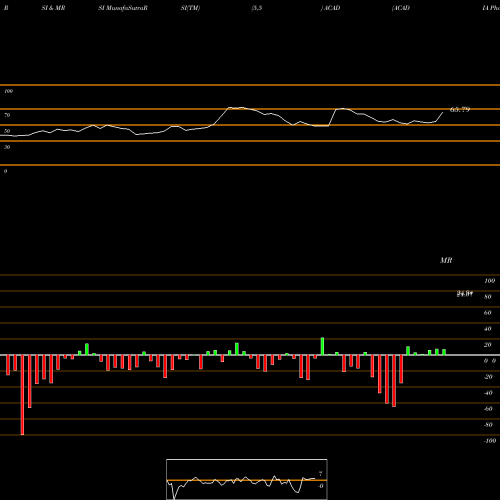
Task: Click the MR axis label 100 on right
Action: (x=489, y=281)
